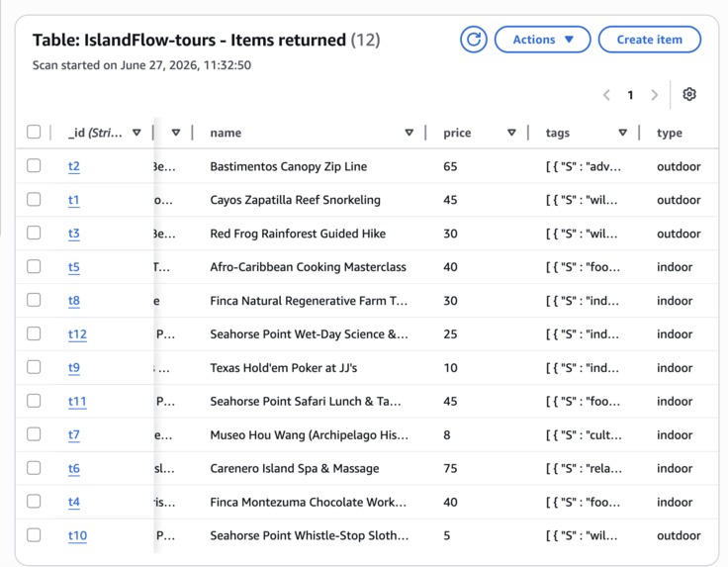Open item link t9
The image size is (728, 567).
[74, 368]
